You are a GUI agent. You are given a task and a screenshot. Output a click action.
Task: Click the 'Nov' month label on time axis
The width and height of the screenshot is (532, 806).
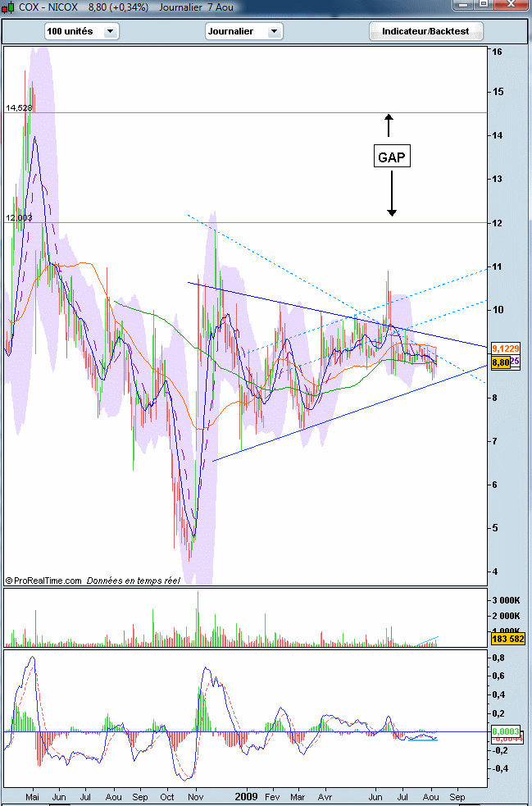195,796
